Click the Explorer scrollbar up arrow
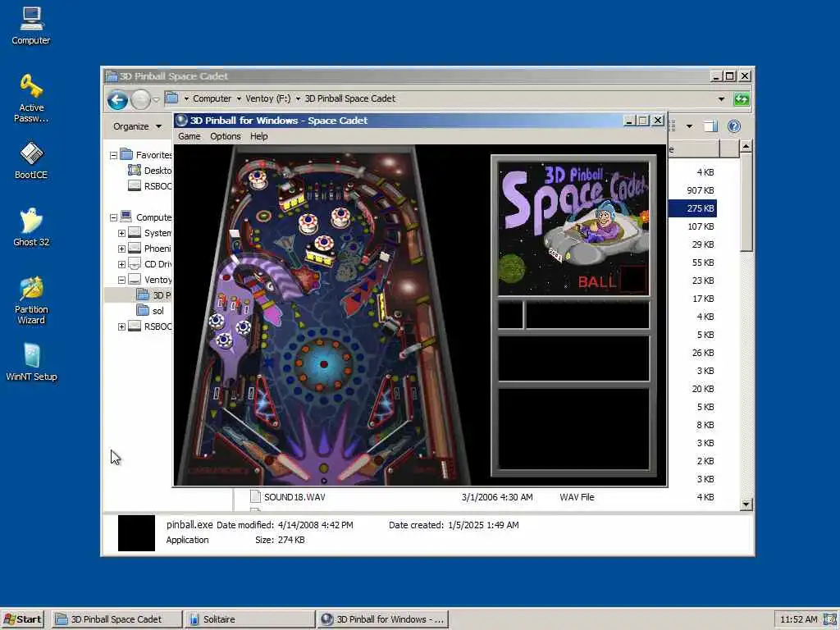 (746, 146)
